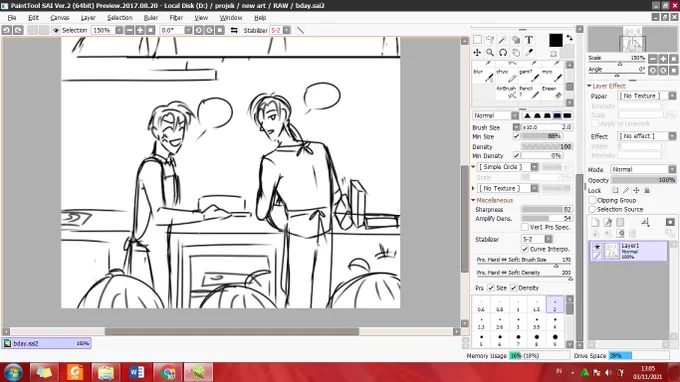Screen dimensions: 680x382
Task: Select the Lasso tool
Action: click(490, 40)
